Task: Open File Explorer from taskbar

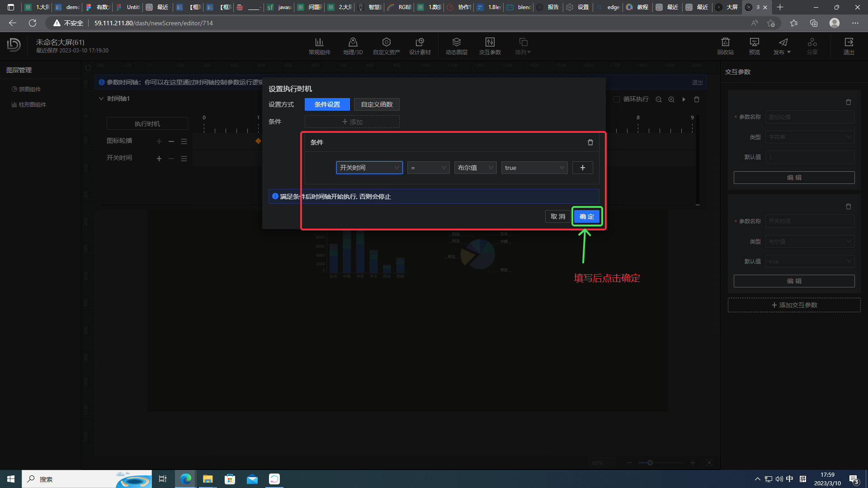Action: (x=208, y=479)
